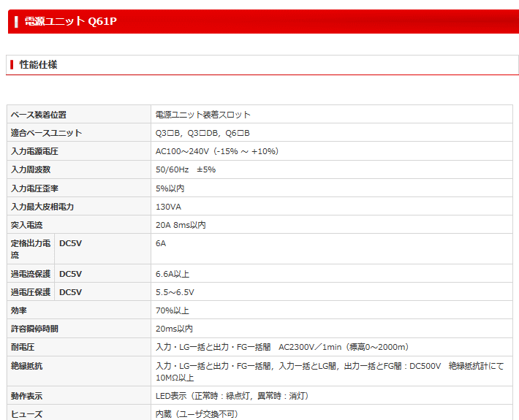This screenshot has width=519, height=420.
Task: Select the 10MΩ以上 insulation value text
Action: pos(175,378)
